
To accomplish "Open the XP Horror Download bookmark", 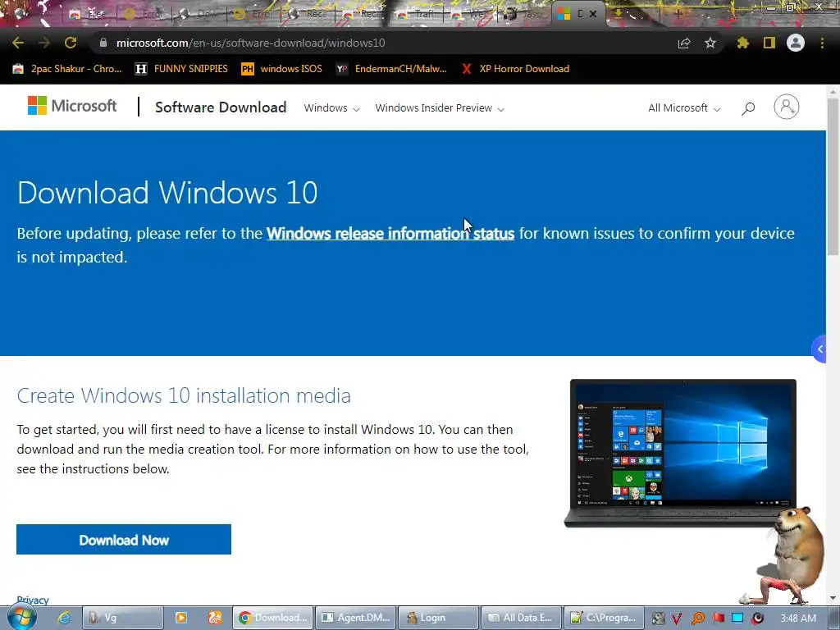I will pyautogui.click(x=515, y=69).
